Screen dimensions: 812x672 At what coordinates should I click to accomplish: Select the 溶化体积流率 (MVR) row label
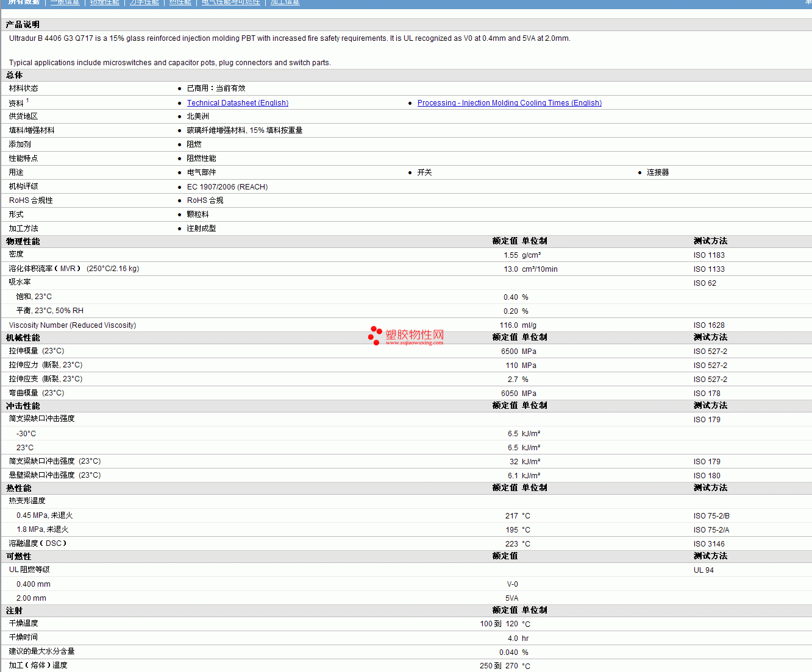click(x=74, y=269)
